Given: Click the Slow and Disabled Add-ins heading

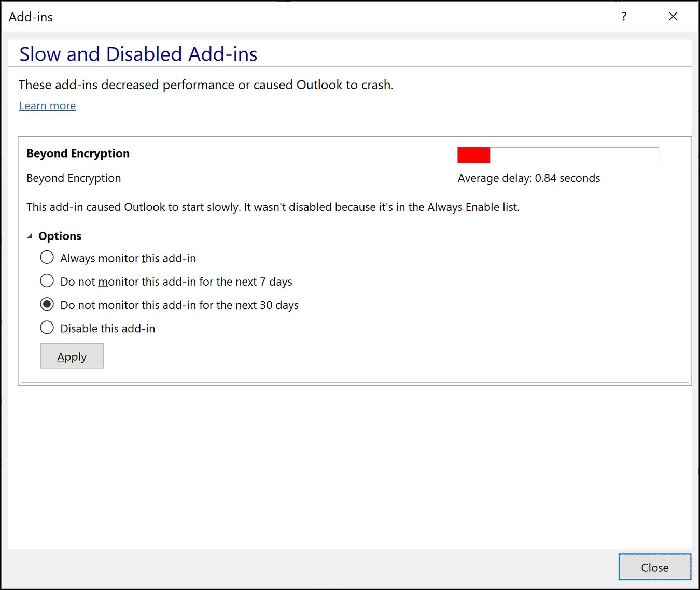Looking at the screenshot, I should tap(138, 53).
